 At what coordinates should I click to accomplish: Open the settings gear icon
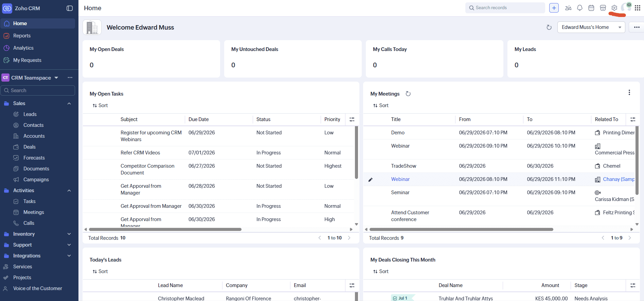coord(614,8)
